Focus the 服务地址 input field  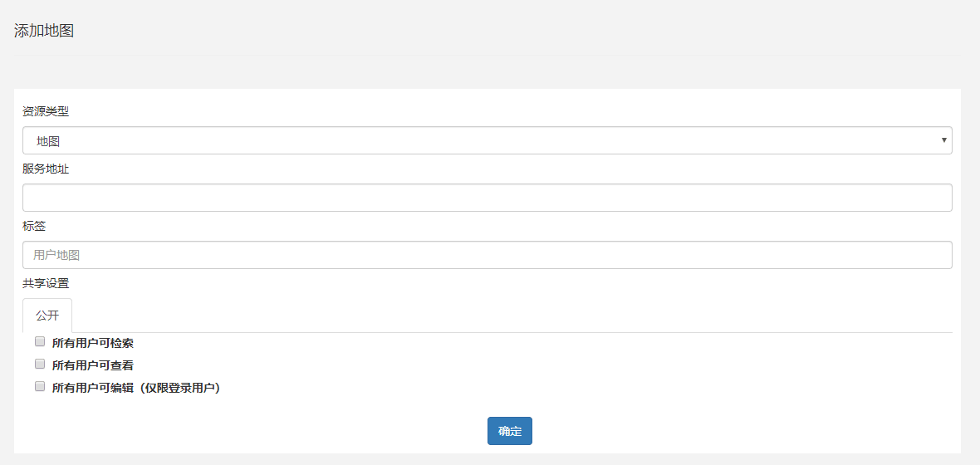coord(487,198)
